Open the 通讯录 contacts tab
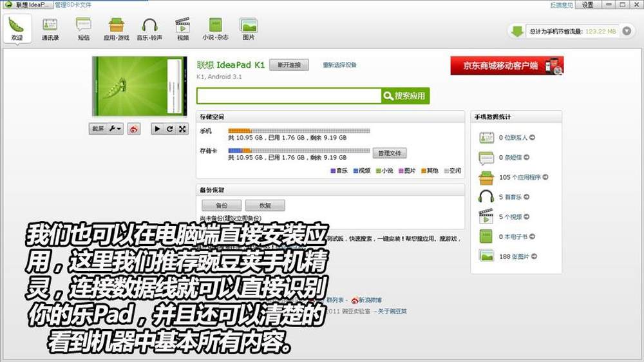The height and width of the screenshot is (362, 644). point(50,29)
